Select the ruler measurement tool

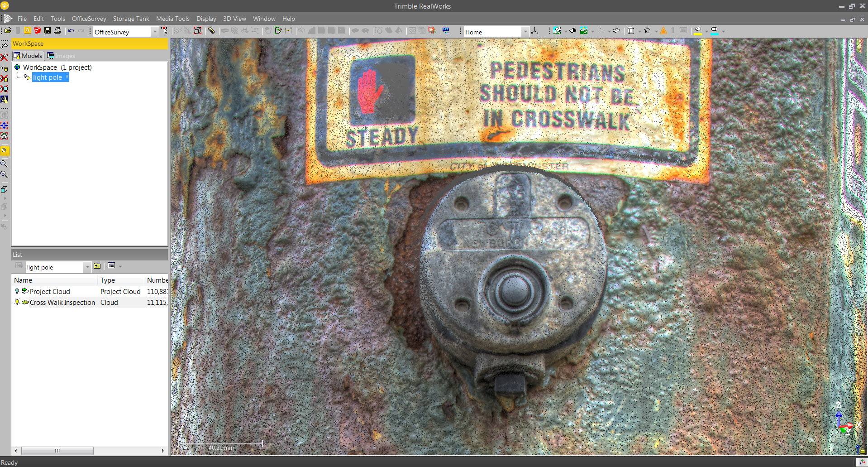click(x=211, y=31)
